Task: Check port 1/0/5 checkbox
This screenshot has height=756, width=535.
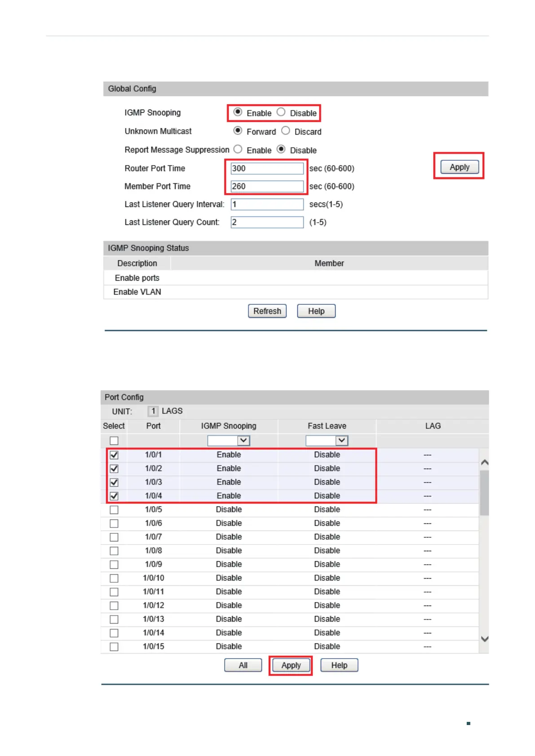Action: 114,510
